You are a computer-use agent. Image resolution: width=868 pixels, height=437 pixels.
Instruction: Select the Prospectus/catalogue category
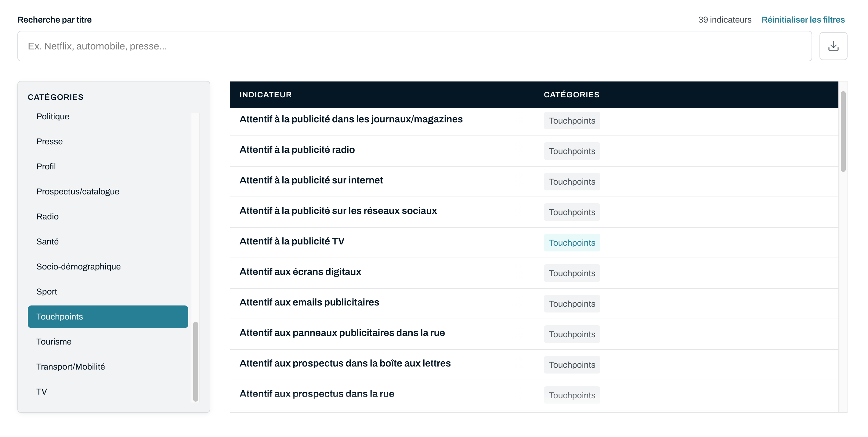point(108,191)
